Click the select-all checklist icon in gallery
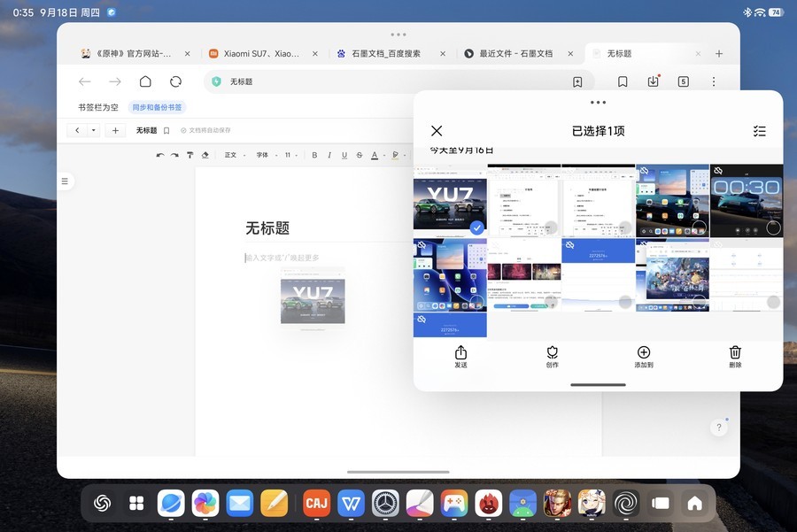Viewport: 797px width, 532px height. click(x=759, y=131)
